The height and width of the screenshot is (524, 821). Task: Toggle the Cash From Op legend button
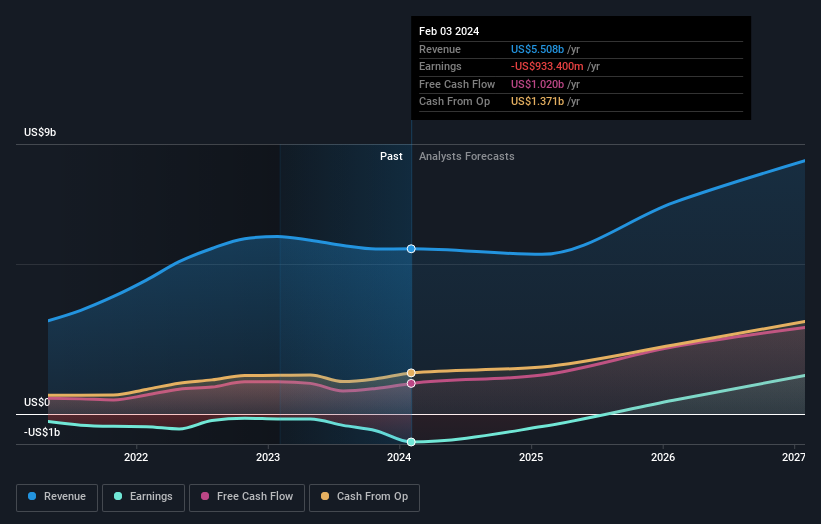pyautogui.click(x=364, y=497)
